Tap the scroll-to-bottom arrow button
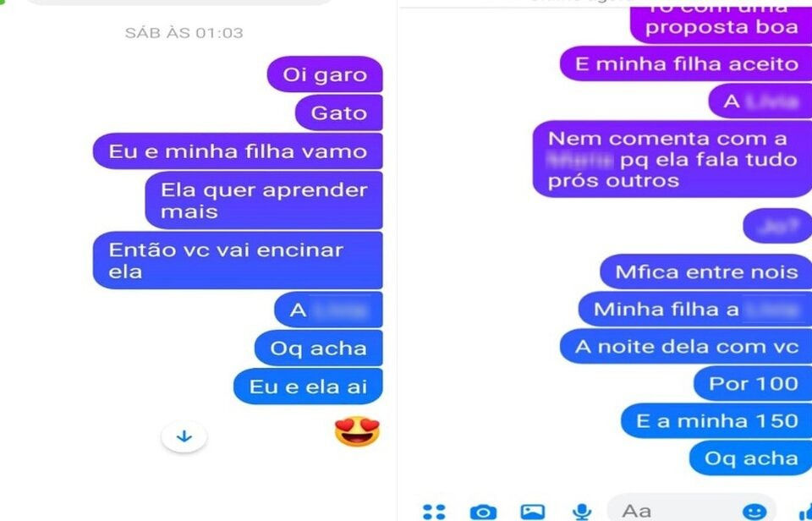The width and height of the screenshot is (812, 521). 184,436
